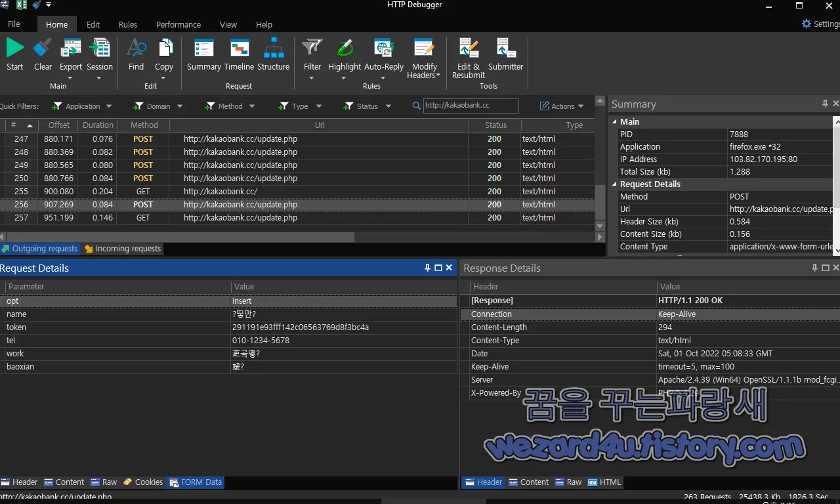Screen dimensions: 840x504
Task: Open the Help ribbon tab
Action: click(x=264, y=24)
